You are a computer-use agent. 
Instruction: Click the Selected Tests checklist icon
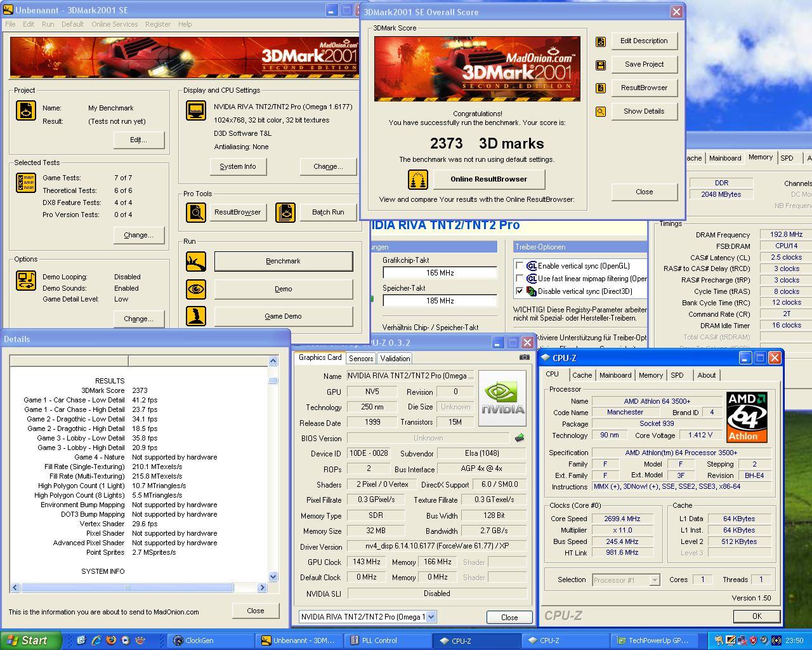(x=26, y=183)
